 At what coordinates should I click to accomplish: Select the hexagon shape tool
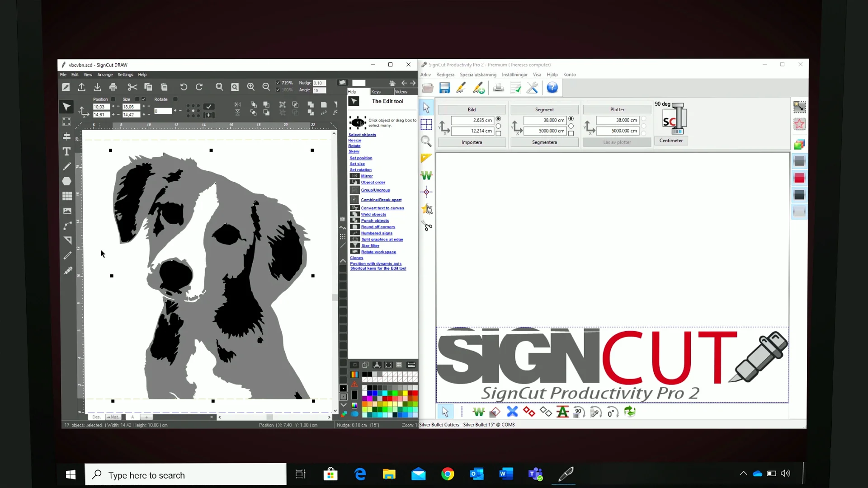(x=67, y=181)
